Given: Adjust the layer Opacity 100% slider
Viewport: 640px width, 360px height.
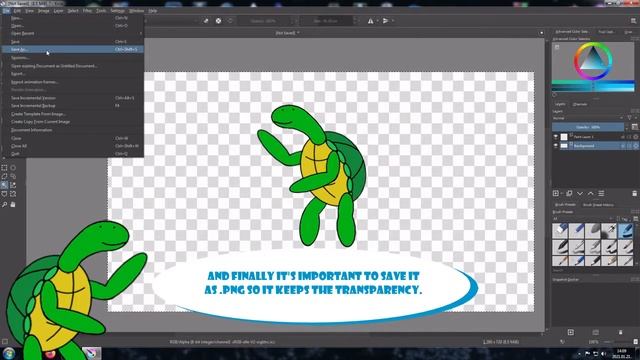Looking at the screenshot, I should [588, 127].
